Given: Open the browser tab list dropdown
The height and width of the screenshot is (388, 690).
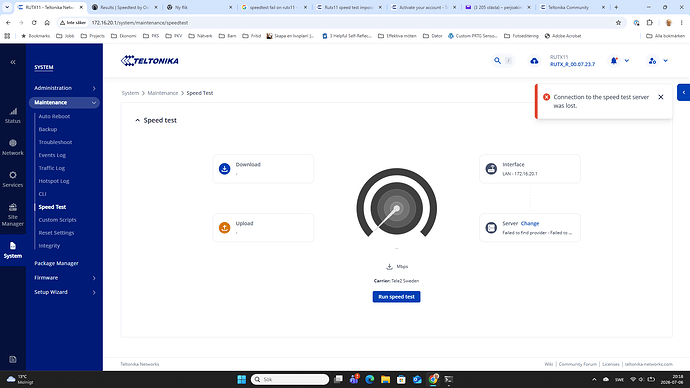Looking at the screenshot, I should tap(7, 7).
